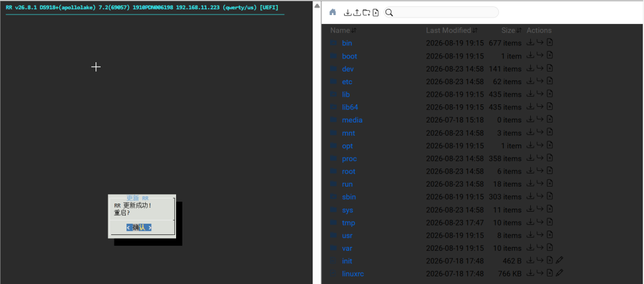Image resolution: width=644 pixels, height=284 pixels.
Task: Move the mnt folder with arrow icon
Action: click(540, 132)
